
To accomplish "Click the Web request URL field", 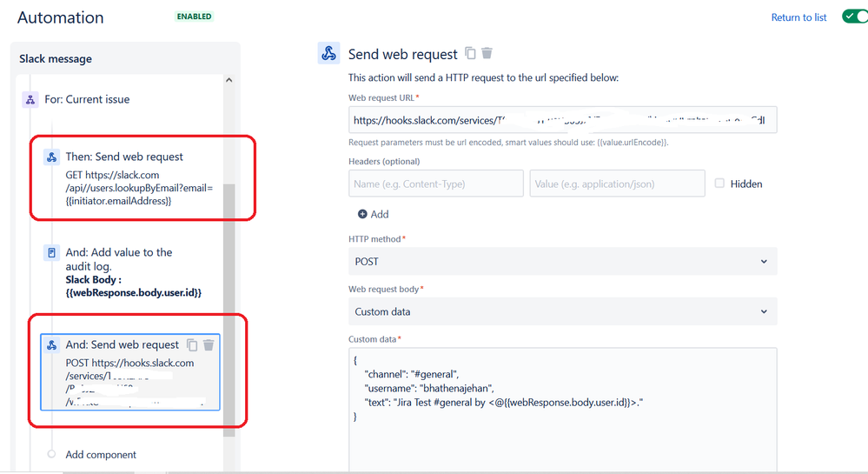I will pos(562,120).
